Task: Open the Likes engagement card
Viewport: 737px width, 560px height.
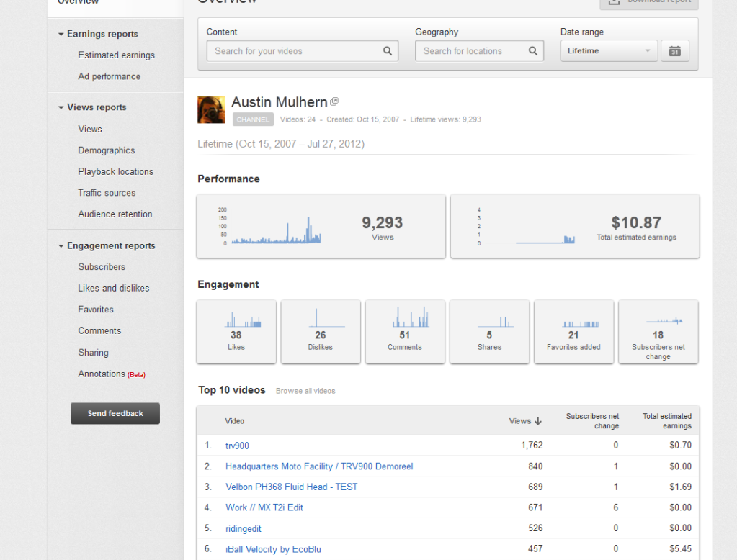Action: point(236,332)
